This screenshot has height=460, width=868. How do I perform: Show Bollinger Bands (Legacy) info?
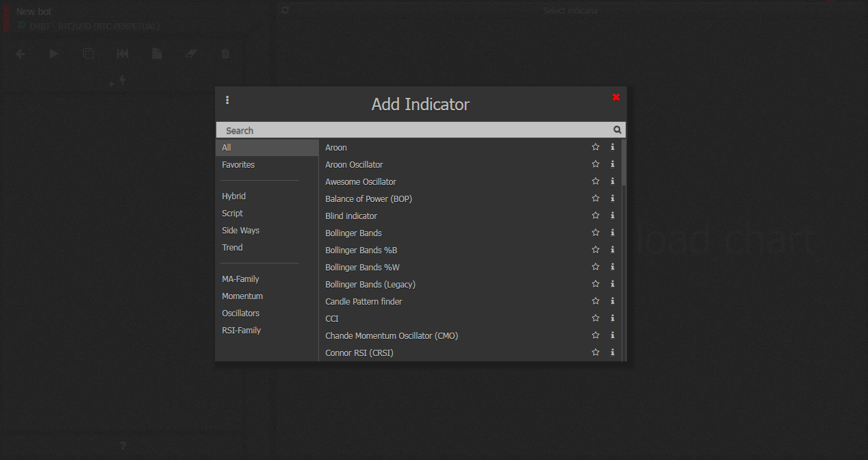613,284
